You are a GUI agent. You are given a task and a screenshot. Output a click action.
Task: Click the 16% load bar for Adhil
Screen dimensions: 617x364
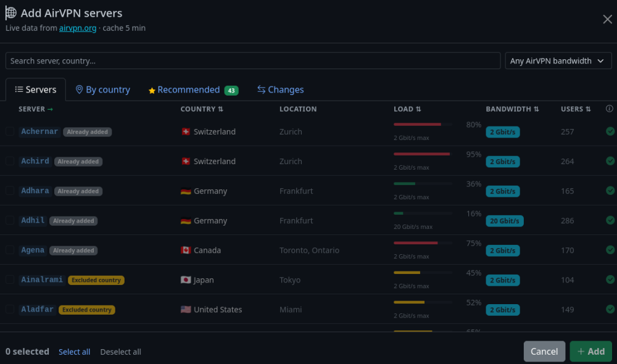click(423, 213)
